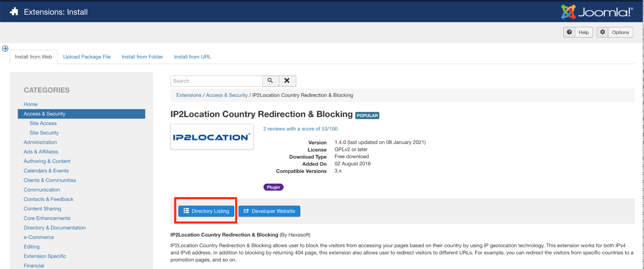Open Editing category
The width and height of the screenshot is (644, 269).
click(32, 247)
